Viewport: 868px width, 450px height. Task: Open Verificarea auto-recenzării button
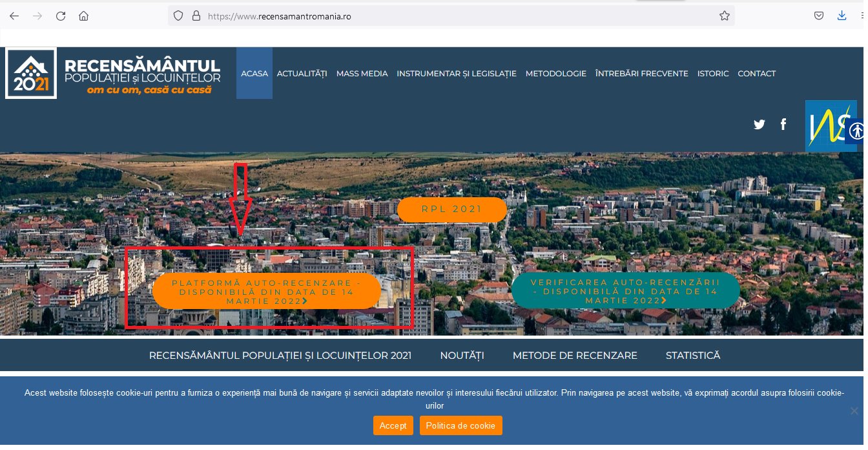click(625, 290)
